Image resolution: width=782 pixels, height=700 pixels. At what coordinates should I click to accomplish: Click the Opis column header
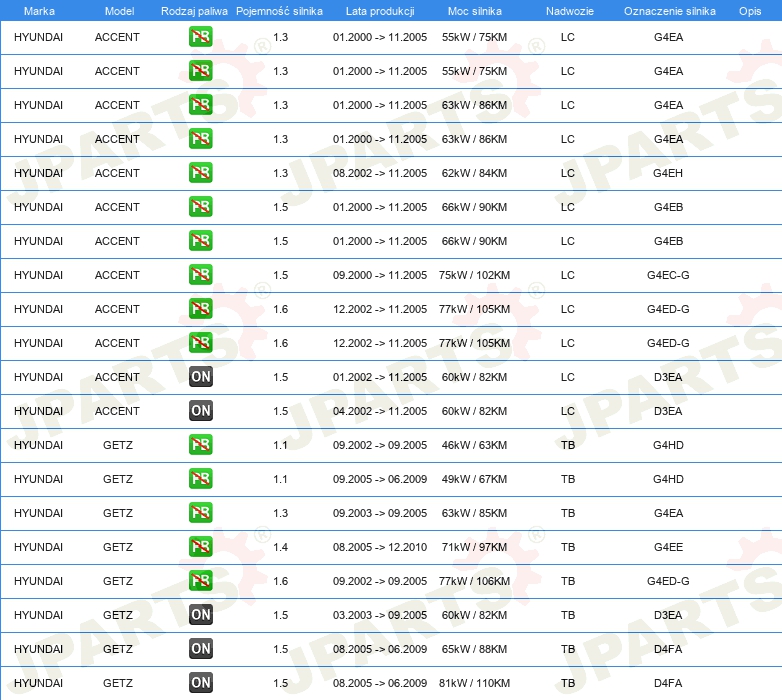coord(750,11)
